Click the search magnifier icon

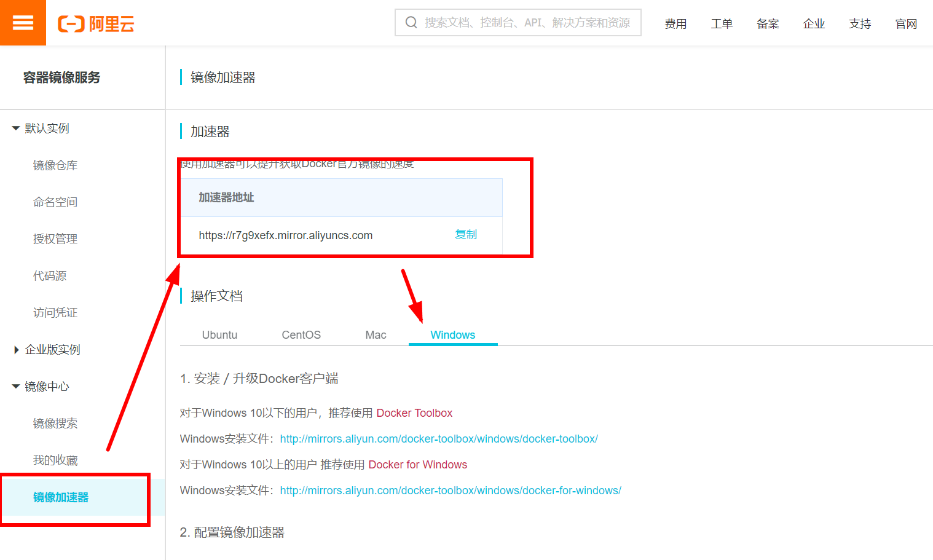(x=411, y=22)
